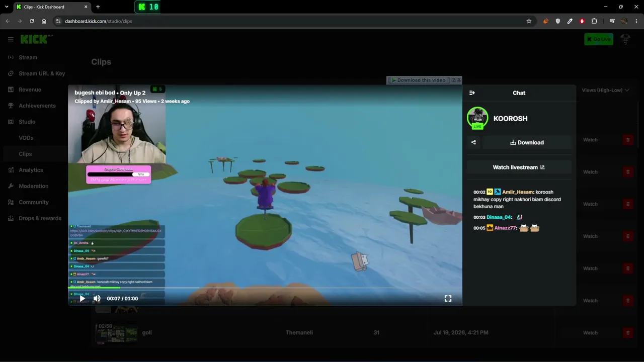Click clip title bugesh ebi bod
Screen dimensions: 644x362
[95, 93]
